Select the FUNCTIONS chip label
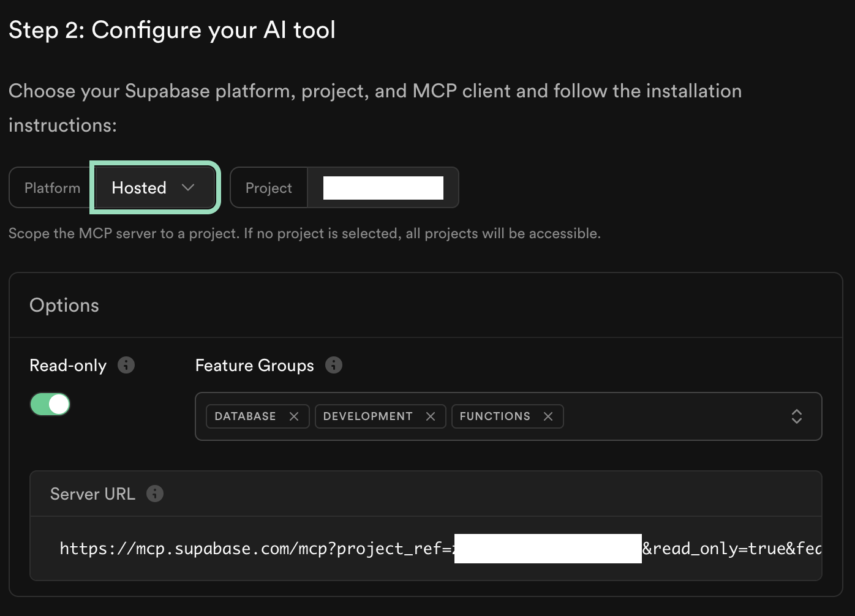The height and width of the screenshot is (616, 855). point(495,416)
